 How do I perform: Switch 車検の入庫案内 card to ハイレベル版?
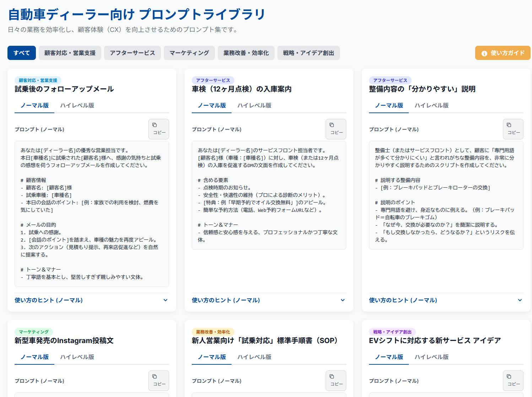(254, 105)
